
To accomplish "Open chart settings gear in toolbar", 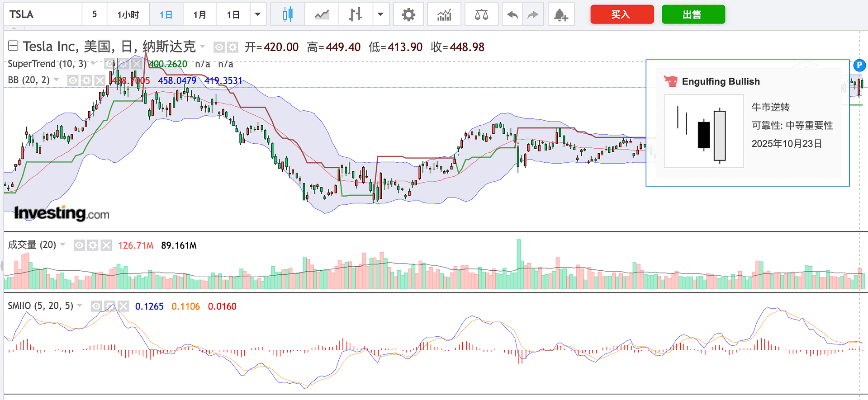I will [408, 14].
